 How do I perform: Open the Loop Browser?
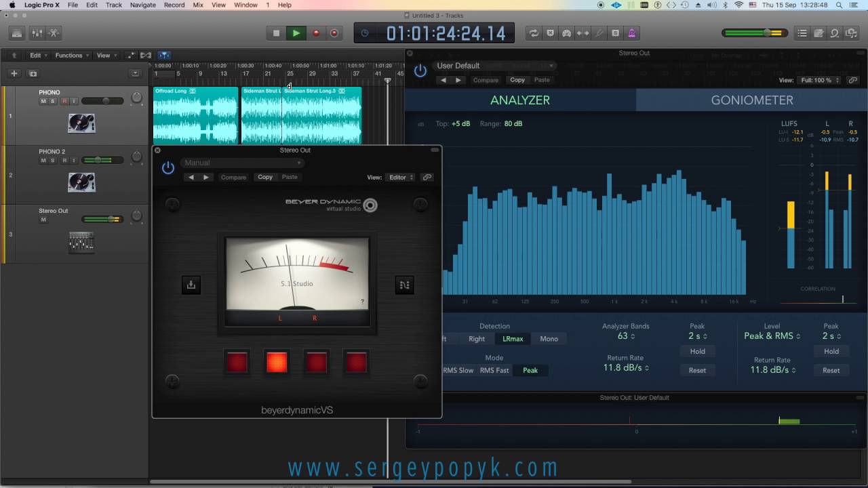[835, 33]
